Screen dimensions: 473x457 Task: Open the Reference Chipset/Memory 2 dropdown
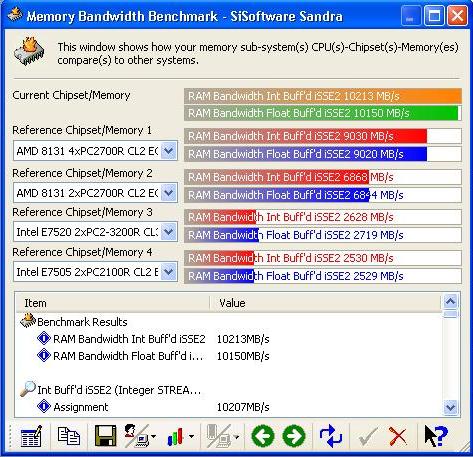169,193
